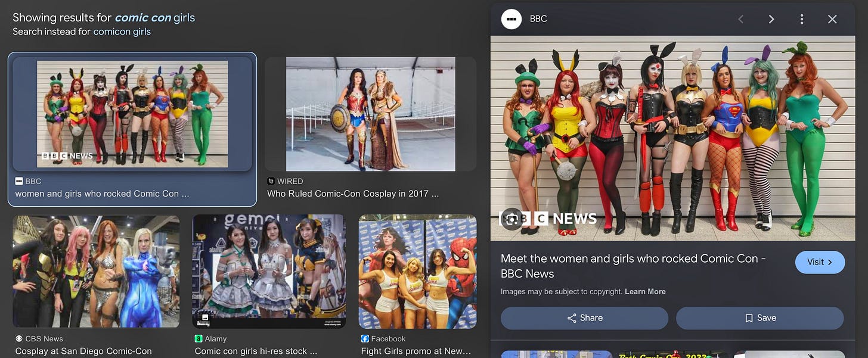Click the BBC favicon under first result

coord(19,181)
